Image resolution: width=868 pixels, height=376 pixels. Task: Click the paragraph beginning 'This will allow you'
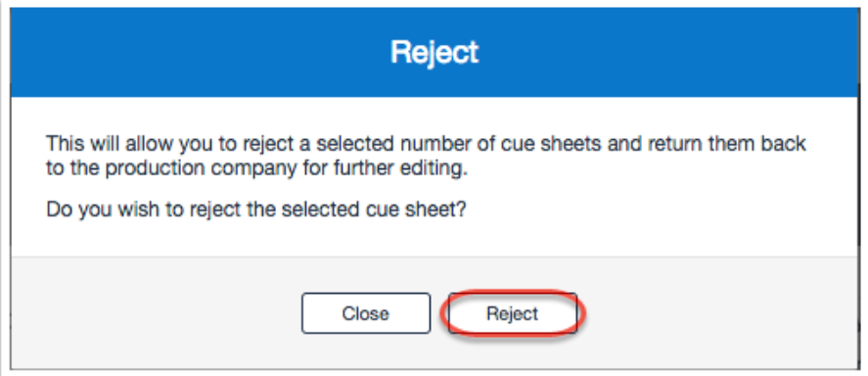click(x=426, y=156)
